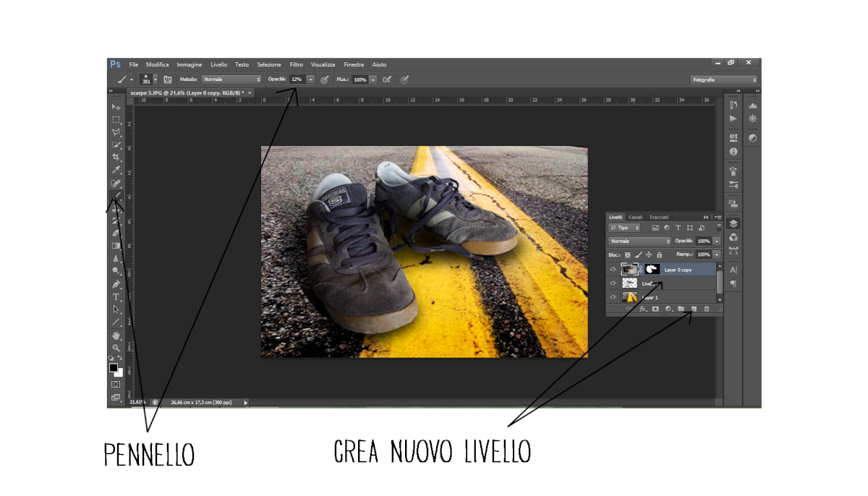Create a new layer icon

[693, 309]
